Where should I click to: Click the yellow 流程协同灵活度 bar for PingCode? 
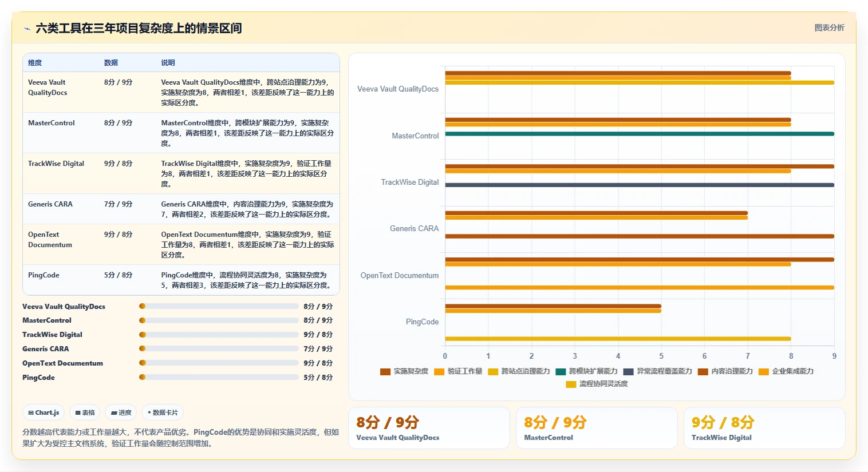[618, 339]
